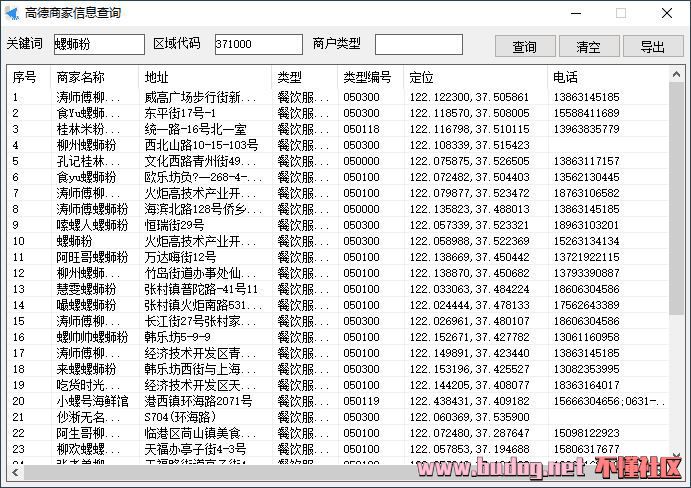Screen dimensions: 691x488
Task: Select address 文化西路青州街49...
Action: [200, 161]
